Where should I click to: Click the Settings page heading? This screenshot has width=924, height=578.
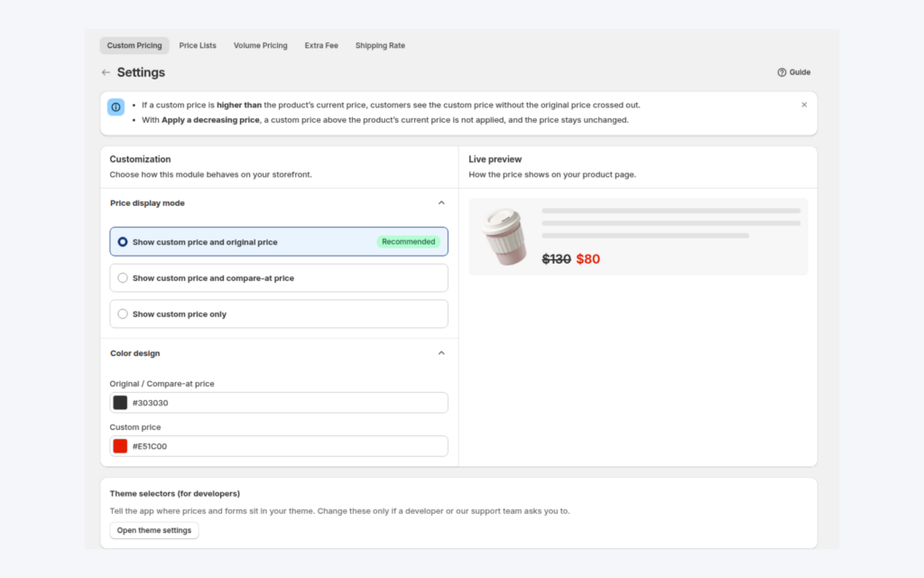point(141,72)
